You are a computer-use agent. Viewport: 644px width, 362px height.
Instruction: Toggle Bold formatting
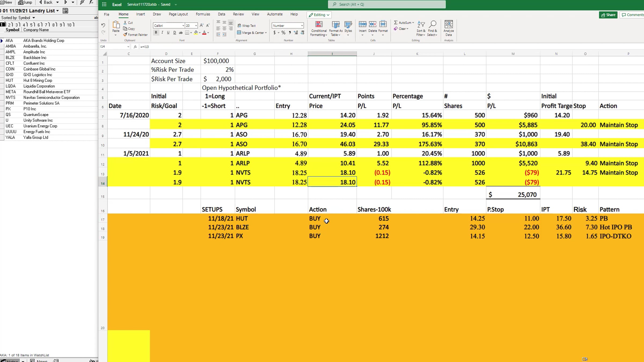pos(156,32)
